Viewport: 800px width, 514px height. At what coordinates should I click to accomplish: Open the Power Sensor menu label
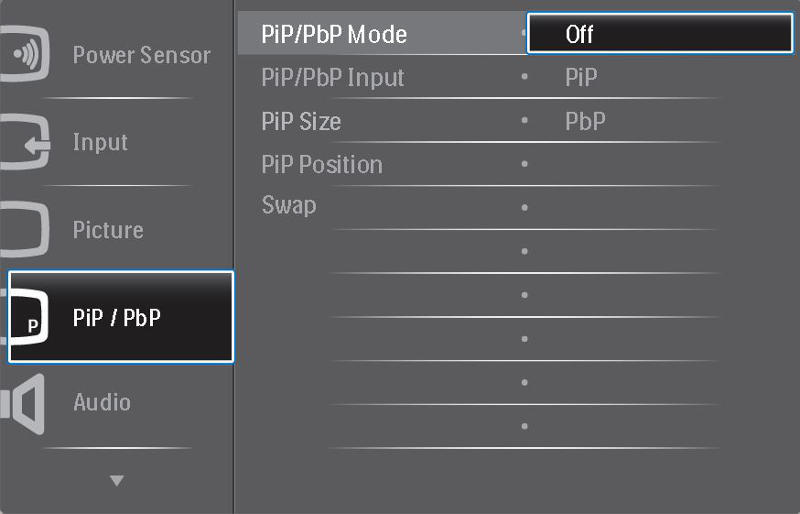point(141,55)
